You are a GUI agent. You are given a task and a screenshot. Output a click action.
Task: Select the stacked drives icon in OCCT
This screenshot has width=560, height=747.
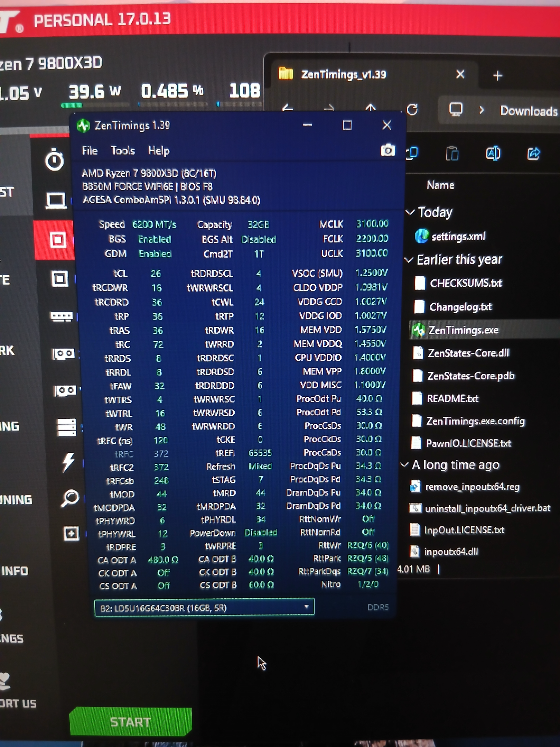point(66,427)
